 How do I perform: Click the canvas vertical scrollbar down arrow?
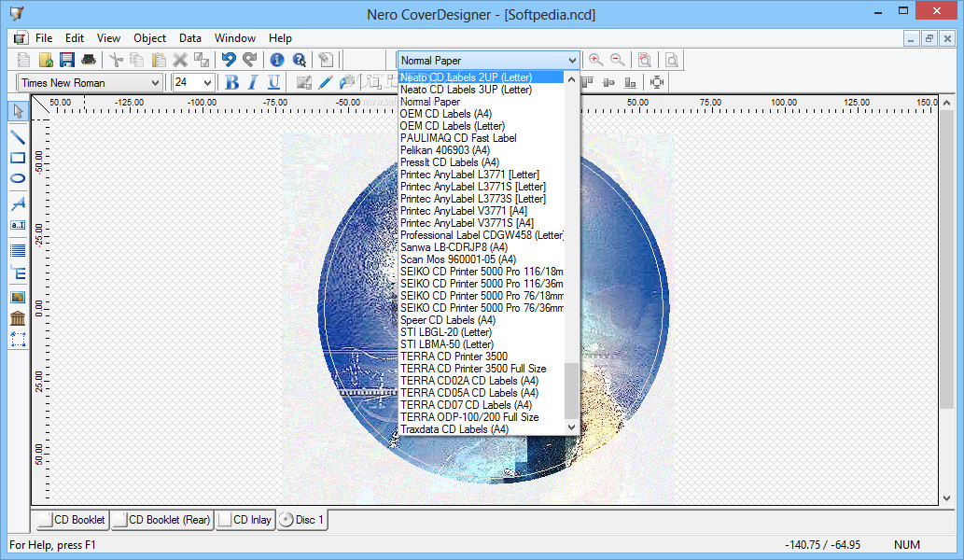tap(947, 498)
